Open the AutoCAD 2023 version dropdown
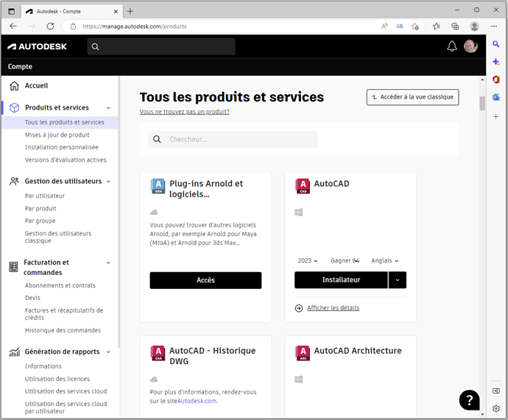 [x=308, y=261]
